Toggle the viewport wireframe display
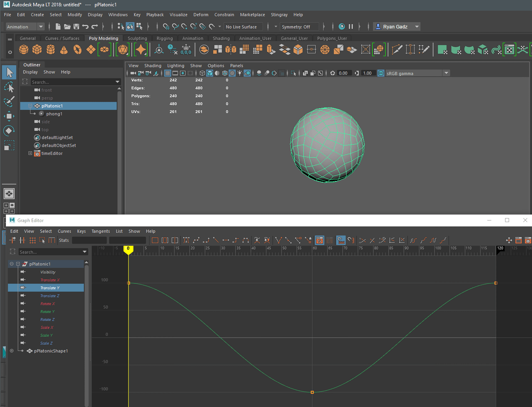Screen dimensions: 532x407 click(202, 73)
